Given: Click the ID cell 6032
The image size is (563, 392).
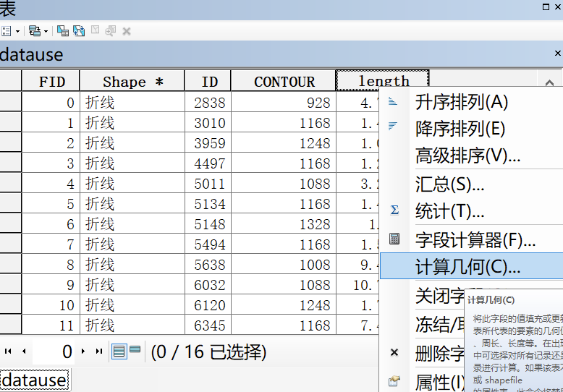Looking at the screenshot, I should (x=208, y=285).
